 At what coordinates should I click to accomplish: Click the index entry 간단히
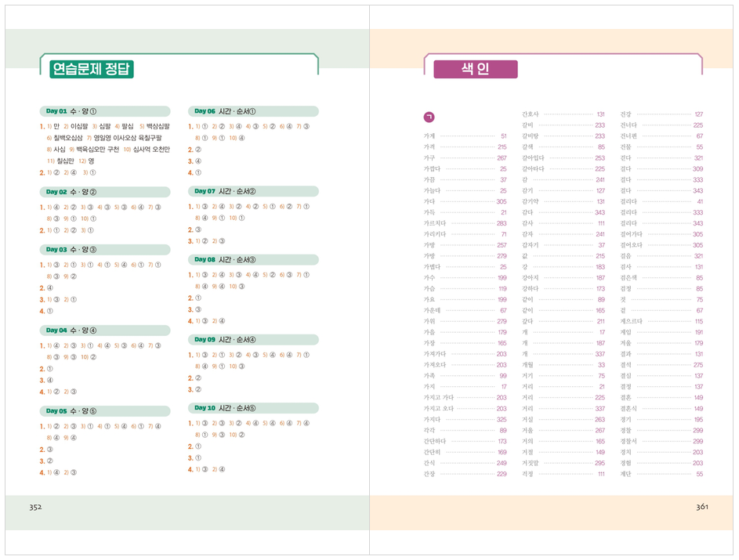pos(465,452)
